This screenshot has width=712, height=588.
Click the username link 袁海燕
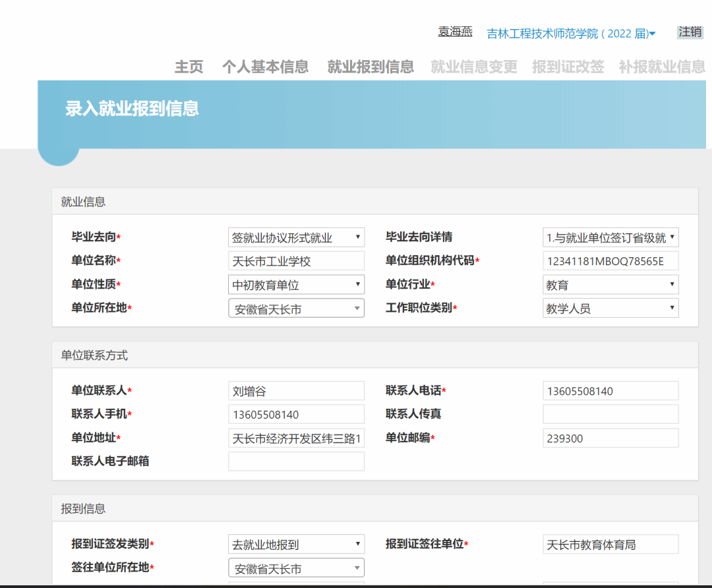tap(455, 32)
